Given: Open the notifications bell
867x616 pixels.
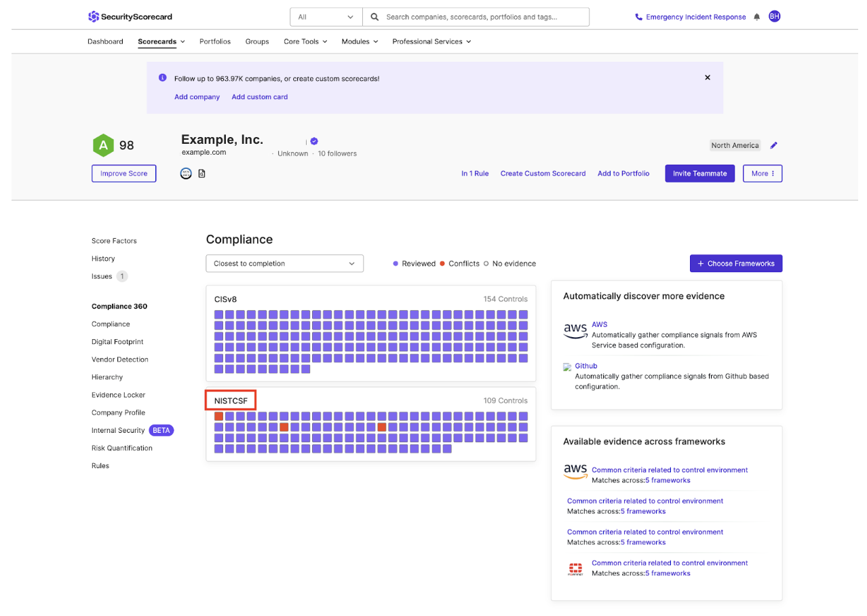Looking at the screenshot, I should [757, 17].
